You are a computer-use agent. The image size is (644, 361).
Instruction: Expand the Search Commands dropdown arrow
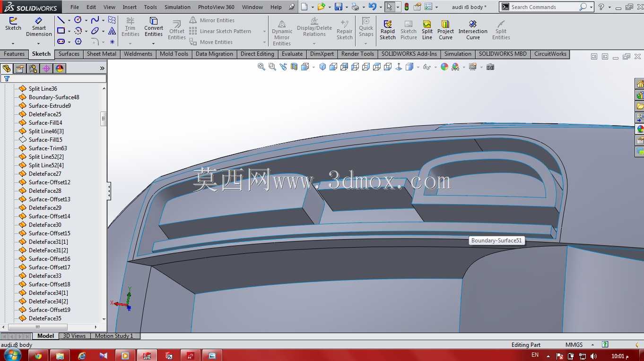tap(592, 8)
